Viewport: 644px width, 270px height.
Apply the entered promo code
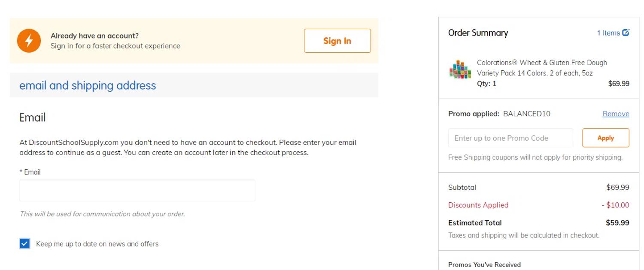click(x=605, y=138)
